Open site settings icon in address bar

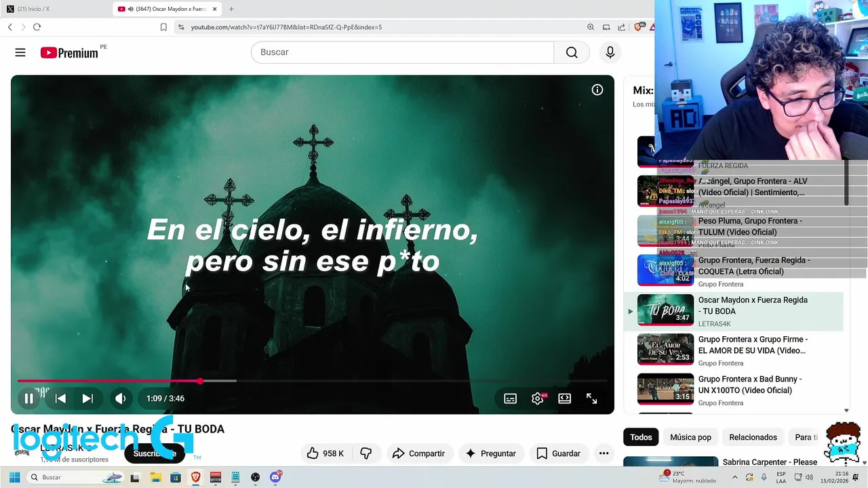tap(180, 27)
